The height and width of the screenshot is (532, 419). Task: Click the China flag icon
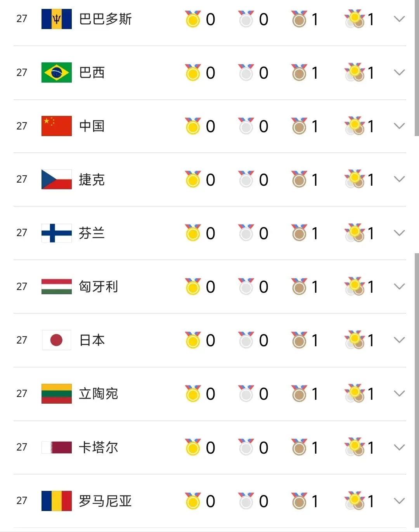[x=57, y=126]
